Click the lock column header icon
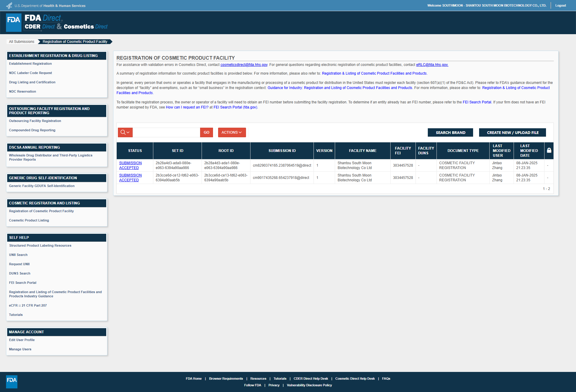This screenshot has height=392, width=576. tap(549, 150)
